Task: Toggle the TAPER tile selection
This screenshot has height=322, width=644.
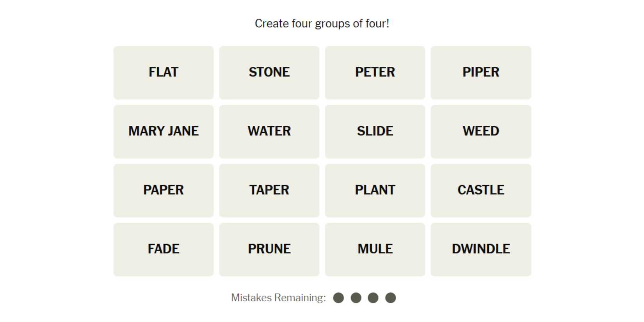Action: [269, 190]
